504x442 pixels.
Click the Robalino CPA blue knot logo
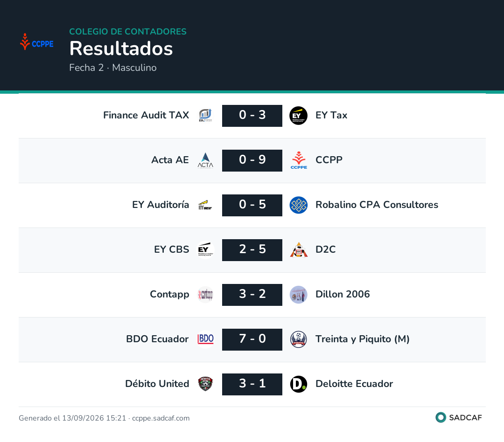[298, 205]
